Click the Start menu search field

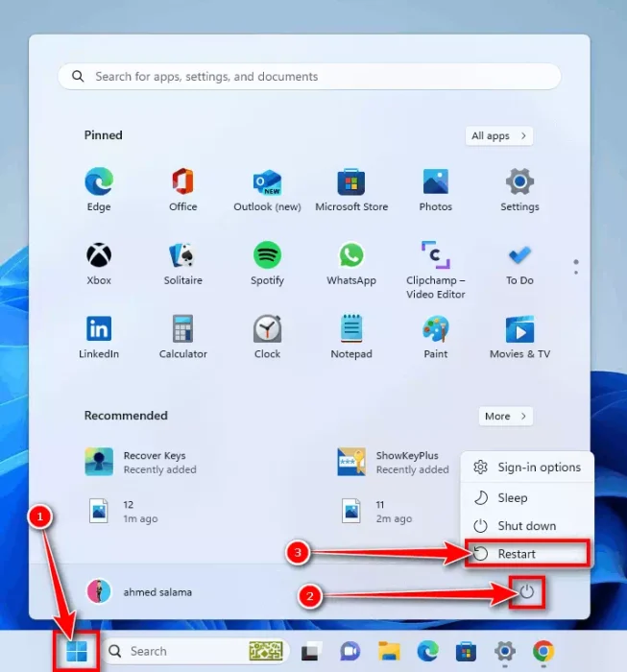click(x=309, y=76)
